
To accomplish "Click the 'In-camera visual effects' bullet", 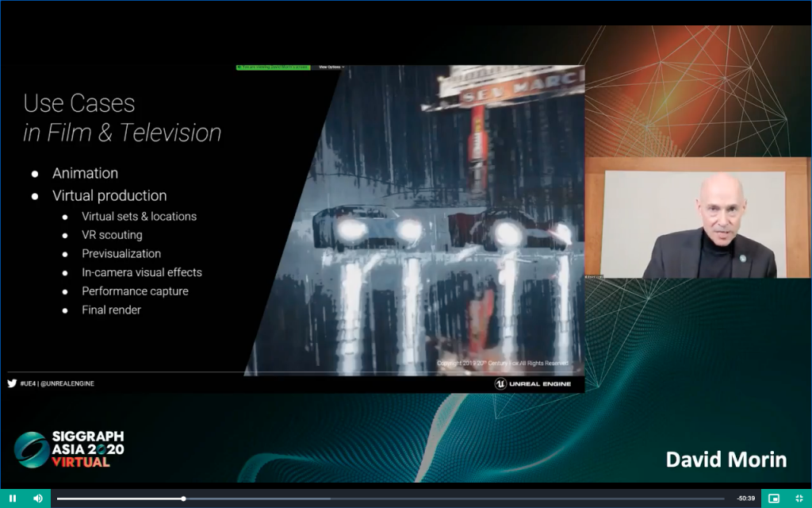I will (142, 272).
